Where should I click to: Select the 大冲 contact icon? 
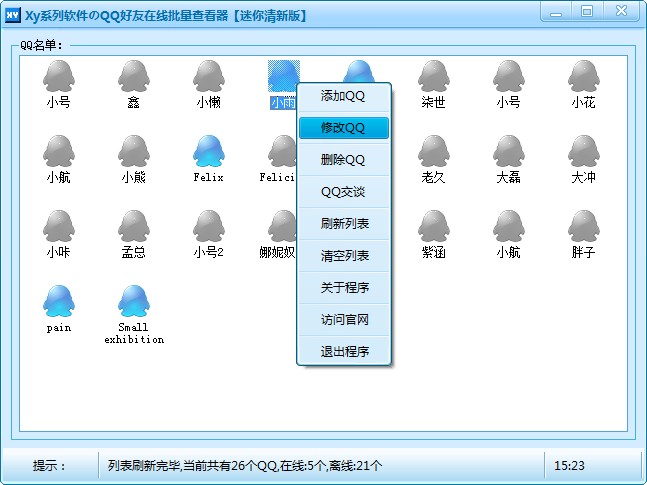click(x=584, y=151)
